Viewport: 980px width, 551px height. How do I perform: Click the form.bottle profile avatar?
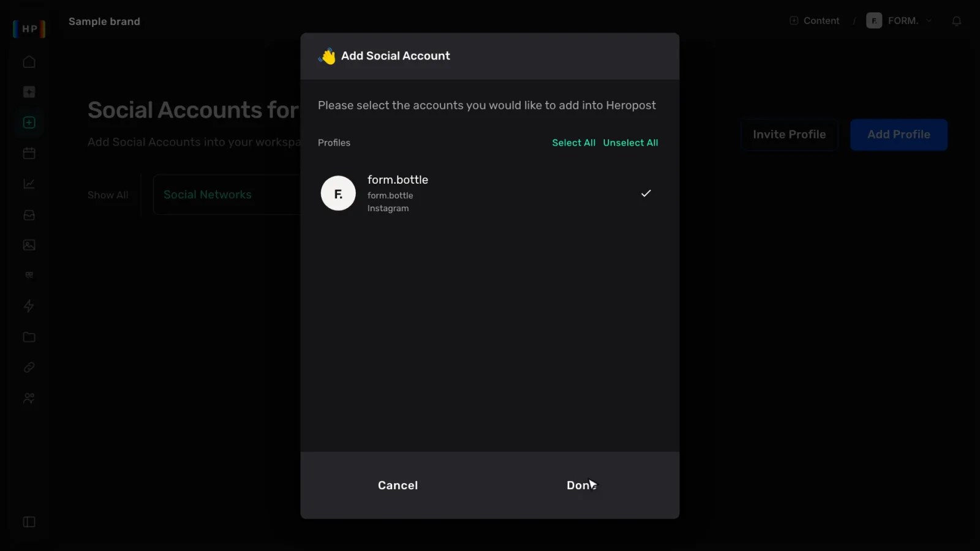pos(338,193)
